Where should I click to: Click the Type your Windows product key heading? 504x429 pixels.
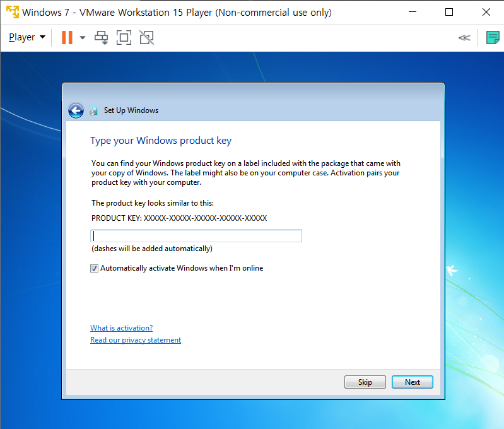(x=161, y=141)
